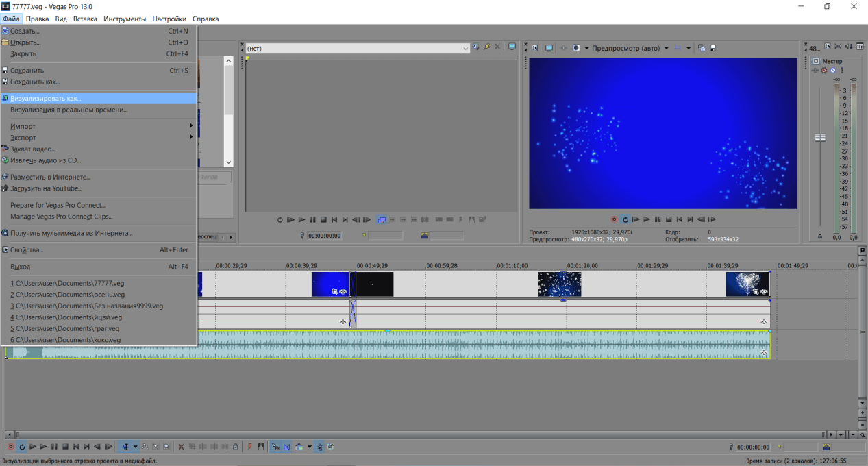
Task: Save a snapshot of the preview frame
Action: 712,48
